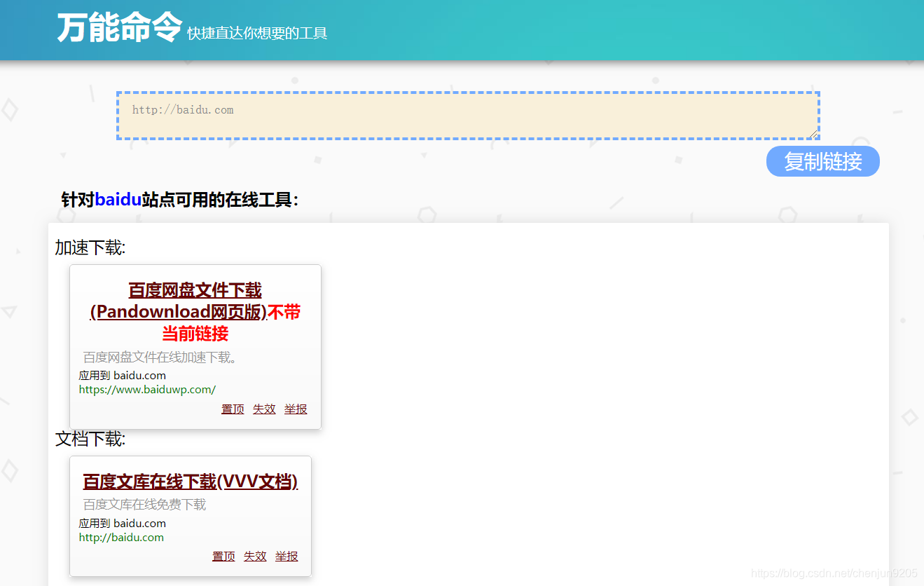The height and width of the screenshot is (586, 924).
Task: Click 举报 in the Pandownload card
Action: [296, 409]
